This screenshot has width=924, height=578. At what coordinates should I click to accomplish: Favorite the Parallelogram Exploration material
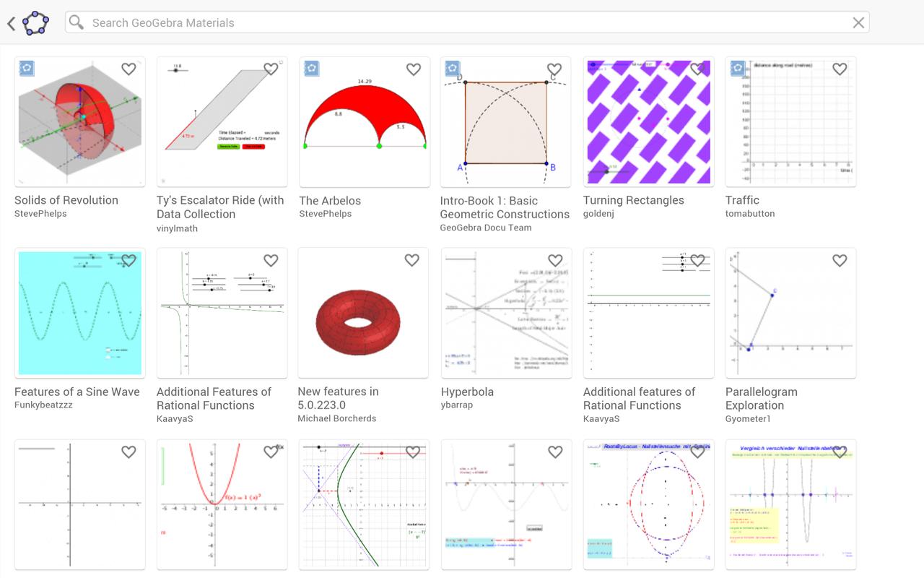[x=840, y=260]
